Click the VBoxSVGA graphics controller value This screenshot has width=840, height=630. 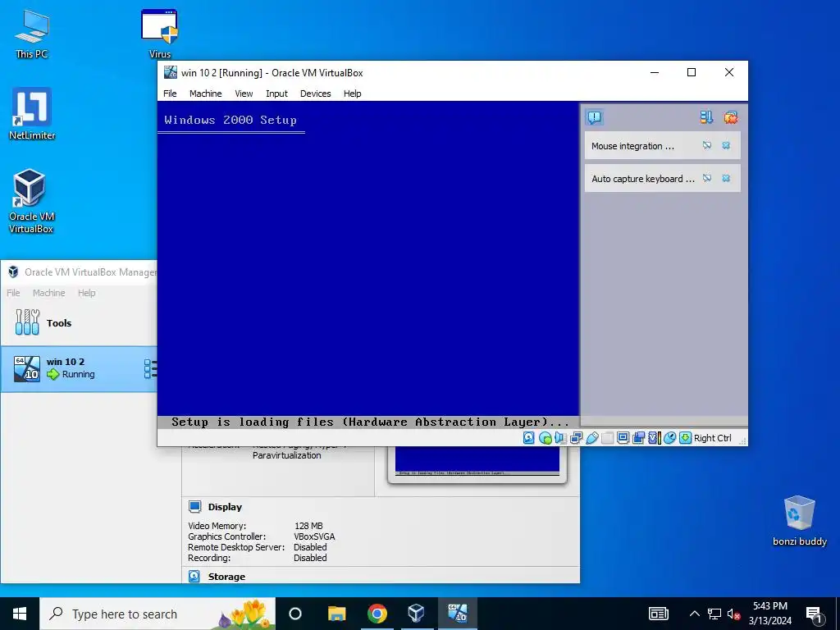pos(314,536)
